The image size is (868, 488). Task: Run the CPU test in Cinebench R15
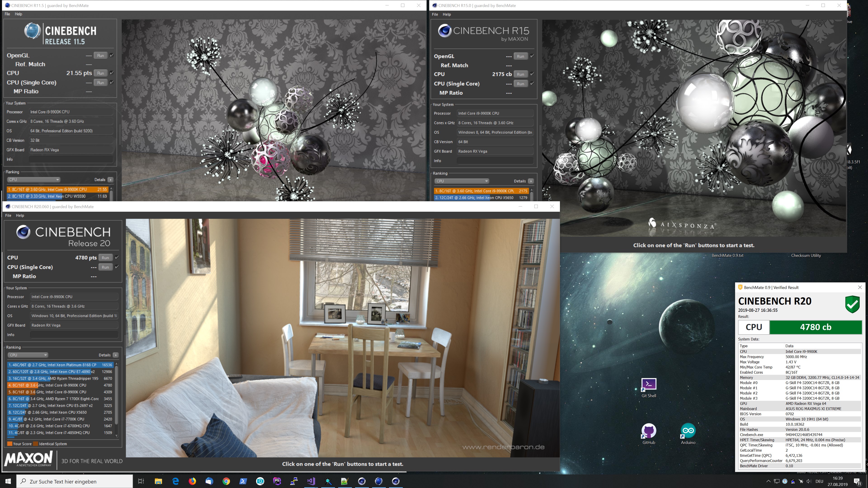point(521,74)
